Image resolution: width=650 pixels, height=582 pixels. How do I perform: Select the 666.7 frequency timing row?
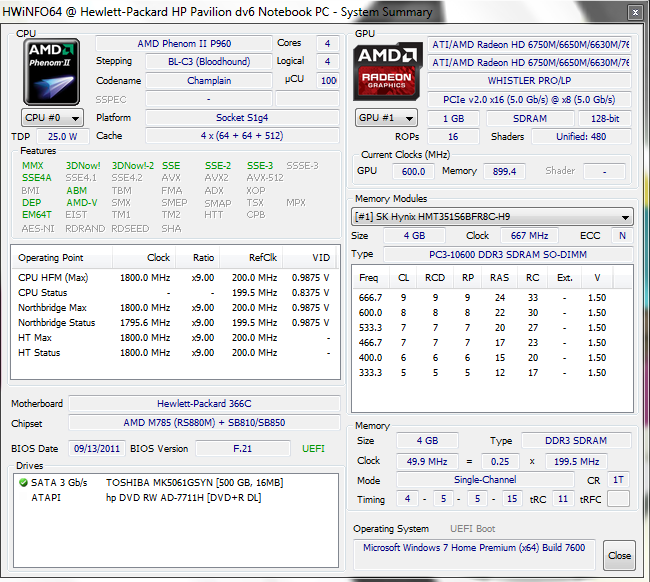pyautogui.click(x=492, y=298)
